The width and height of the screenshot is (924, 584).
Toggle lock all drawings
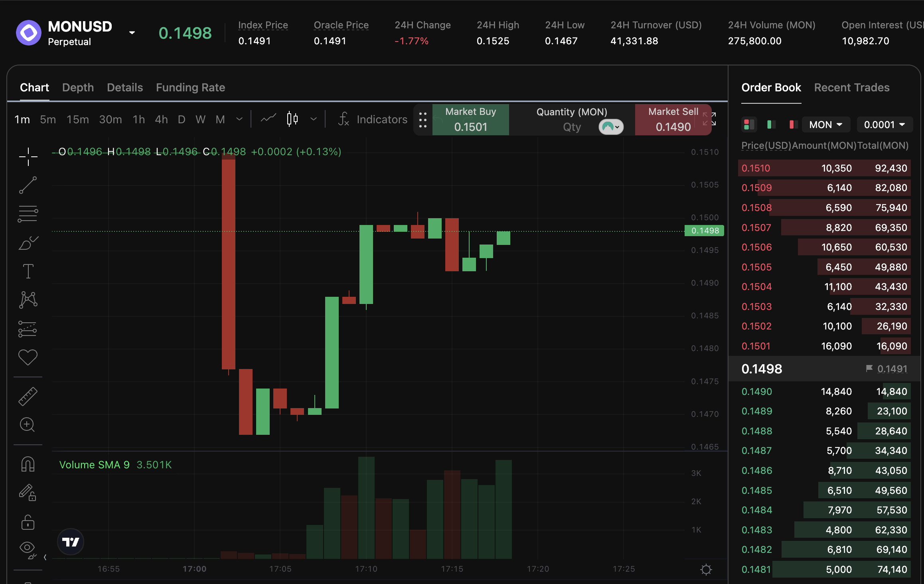point(28,522)
